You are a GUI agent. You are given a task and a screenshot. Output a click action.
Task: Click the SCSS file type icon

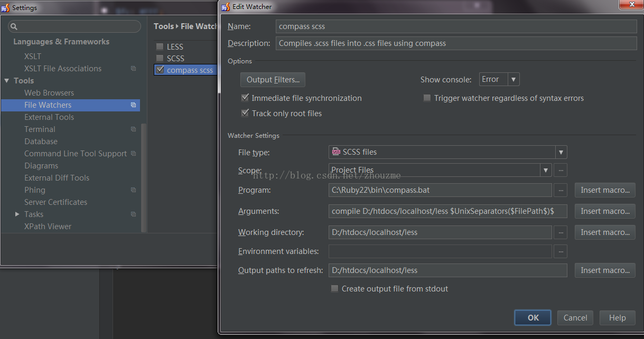tap(336, 152)
